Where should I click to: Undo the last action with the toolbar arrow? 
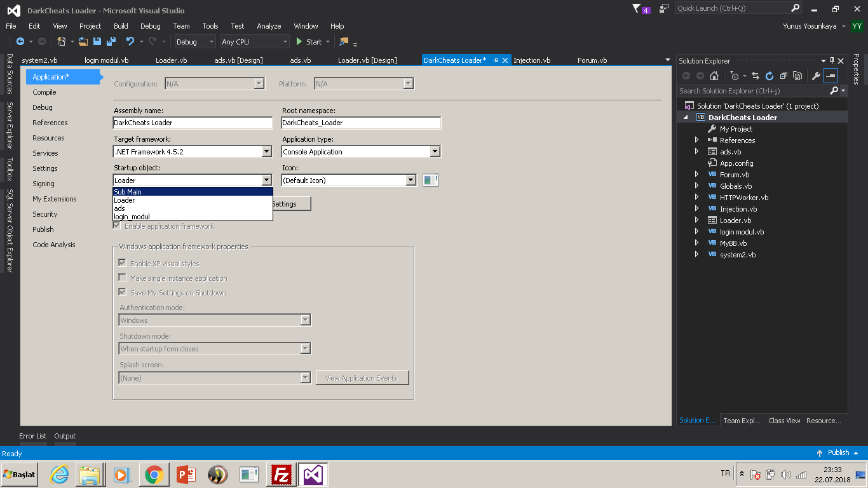(x=130, y=42)
